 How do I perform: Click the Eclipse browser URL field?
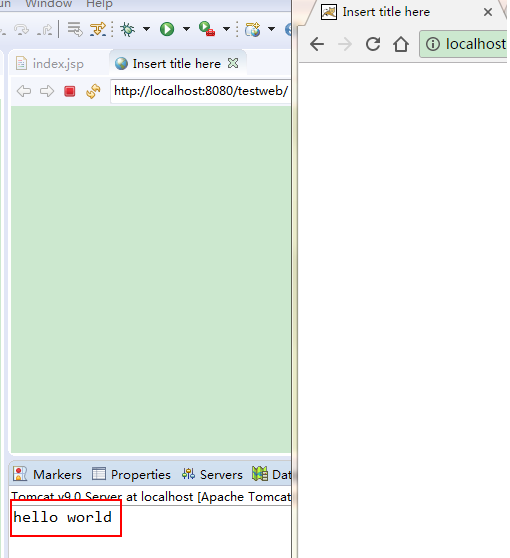click(x=201, y=91)
